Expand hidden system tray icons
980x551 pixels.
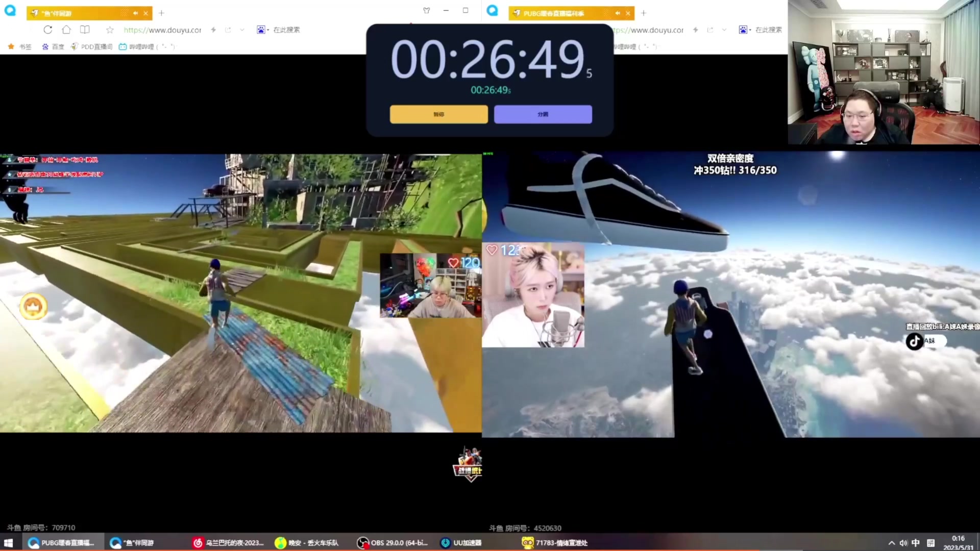tap(891, 543)
